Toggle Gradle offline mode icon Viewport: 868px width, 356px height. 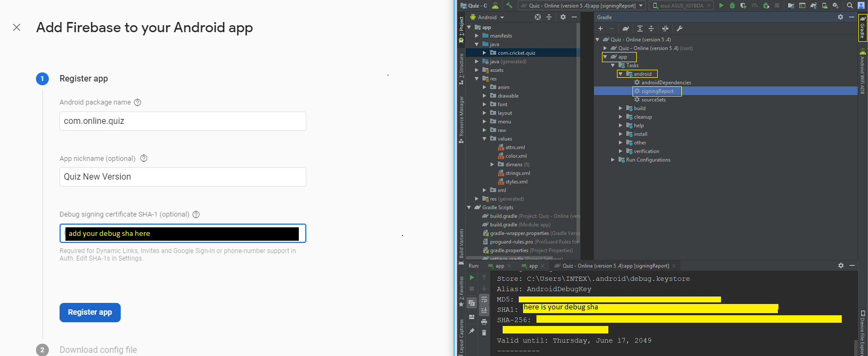[665, 28]
